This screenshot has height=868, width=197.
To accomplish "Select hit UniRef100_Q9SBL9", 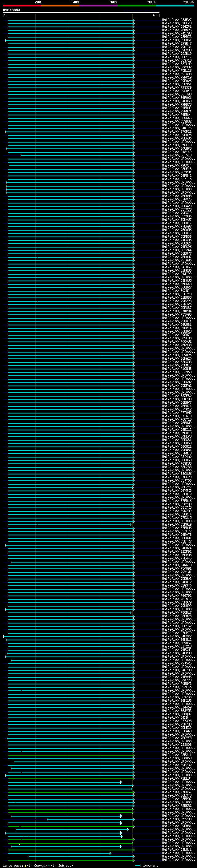I will click(177, 54).
